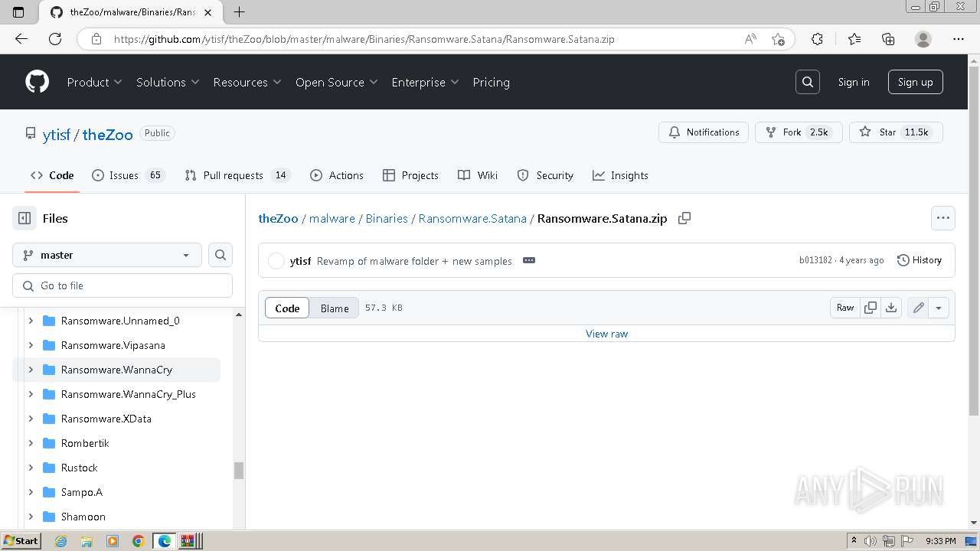Switch to the Security tab
This screenshot has width=980, height=551.
[x=545, y=175]
